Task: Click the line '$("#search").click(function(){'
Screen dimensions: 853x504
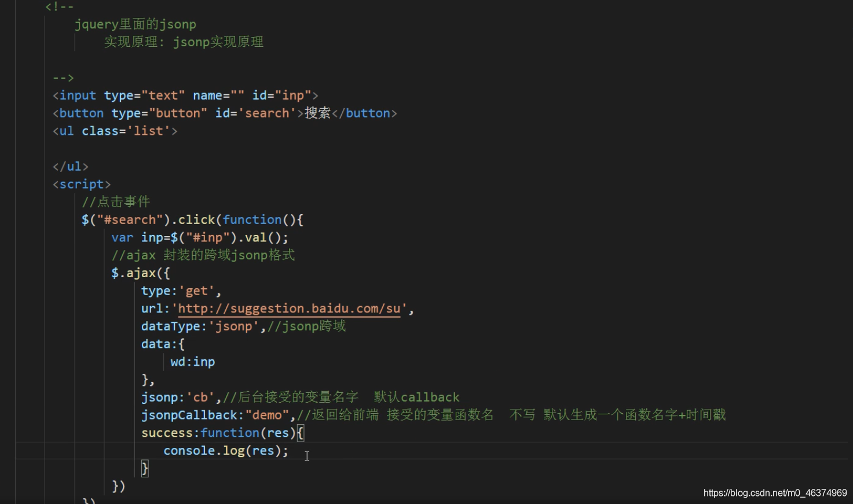Action: [x=193, y=220]
